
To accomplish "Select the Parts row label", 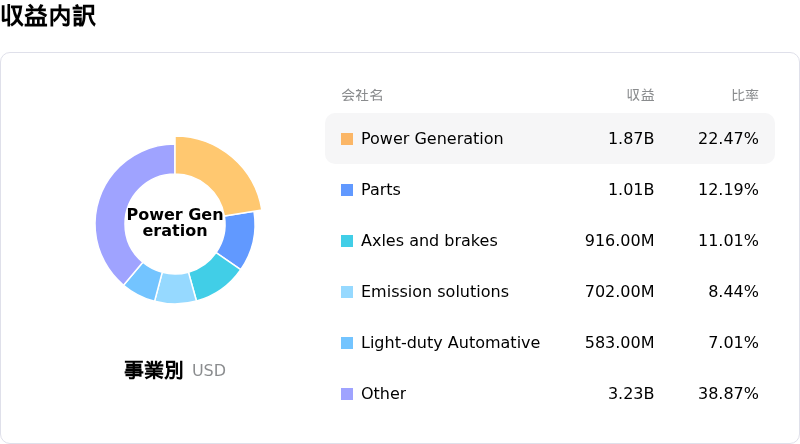I will [x=381, y=190].
